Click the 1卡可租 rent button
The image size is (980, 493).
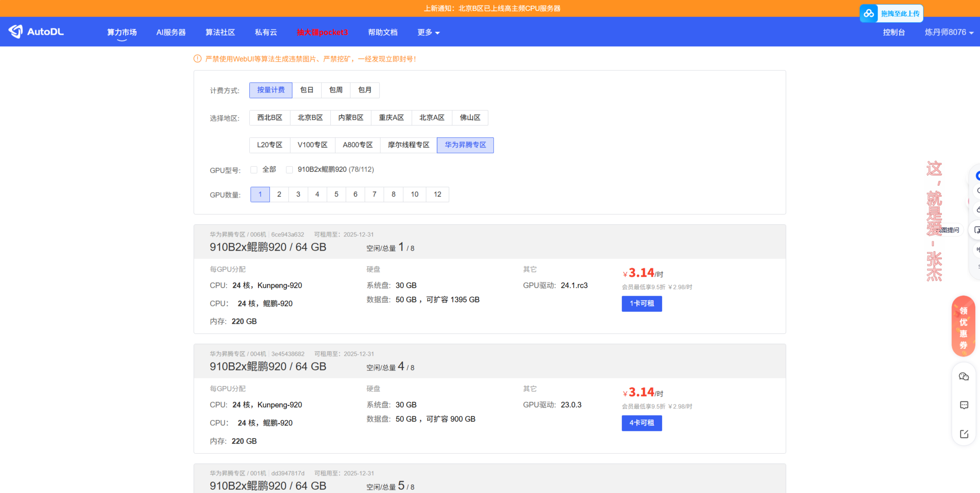pyautogui.click(x=642, y=304)
